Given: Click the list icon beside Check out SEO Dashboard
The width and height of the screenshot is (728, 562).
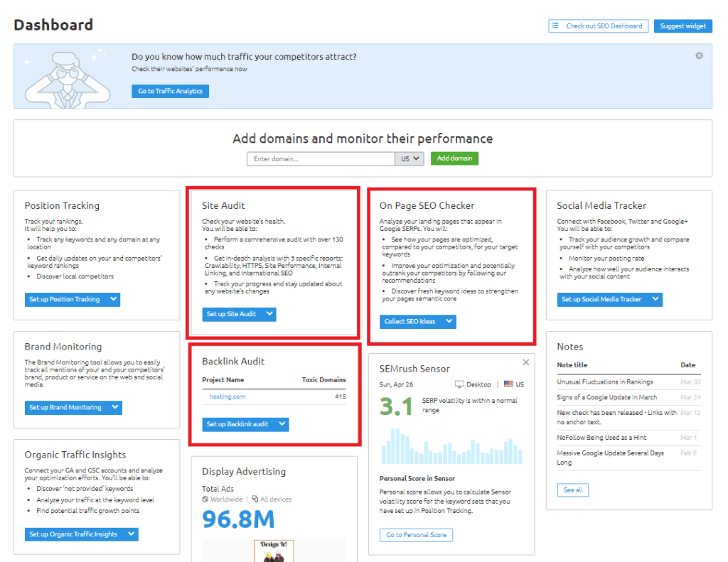Looking at the screenshot, I should click(x=555, y=26).
